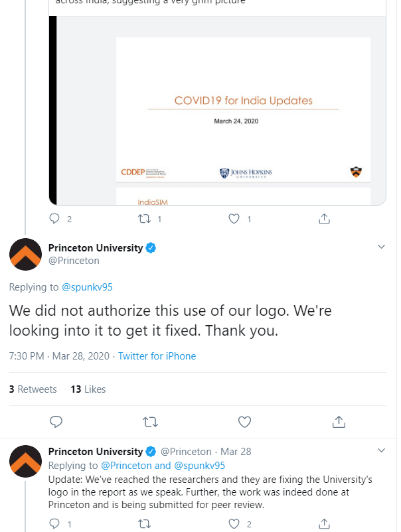Share the quoted COVID19 tweet
The height and width of the screenshot is (532, 401).
[324, 218]
